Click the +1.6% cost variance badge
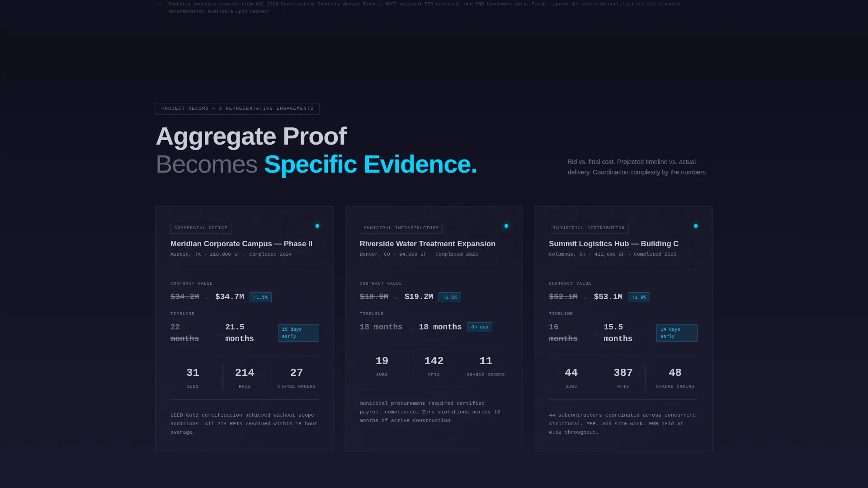The height and width of the screenshot is (488, 868). coord(450,297)
